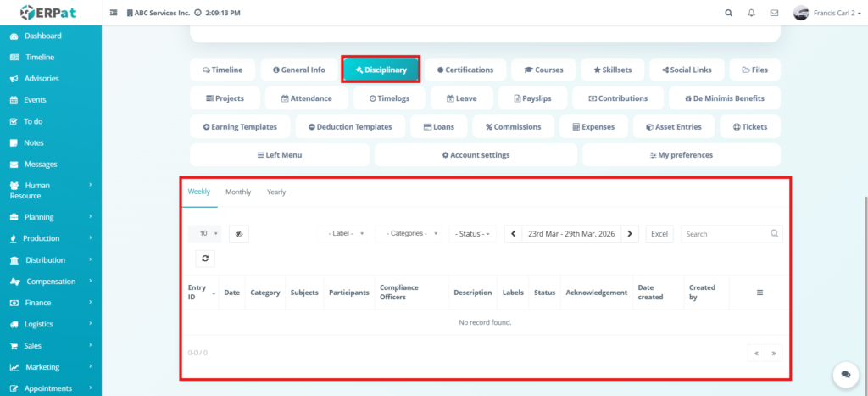The width and height of the screenshot is (868, 396).
Task: Open Account settings
Action: click(476, 155)
